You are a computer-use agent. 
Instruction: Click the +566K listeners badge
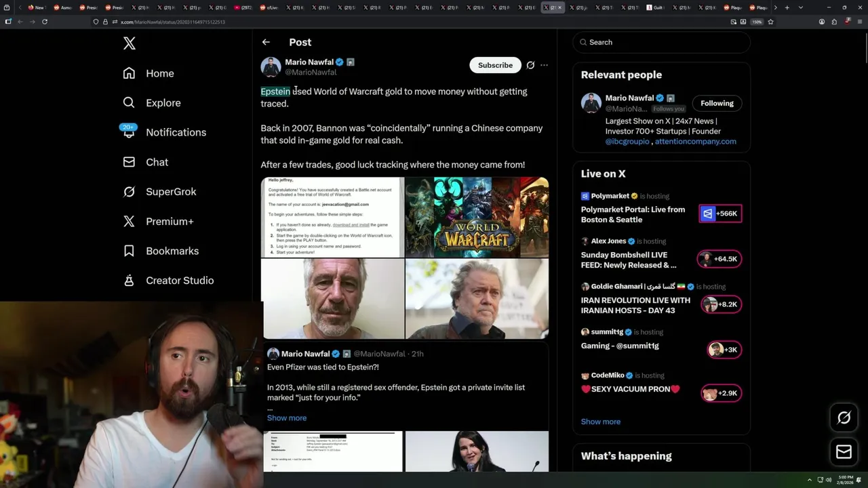[x=720, y=213]
